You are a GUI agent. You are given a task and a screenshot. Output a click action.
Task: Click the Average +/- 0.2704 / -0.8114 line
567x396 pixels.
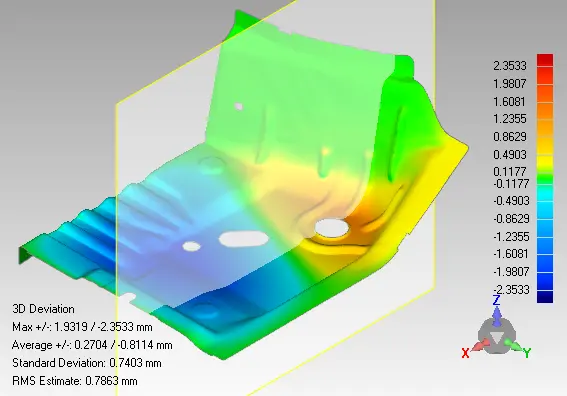[92, 345]
